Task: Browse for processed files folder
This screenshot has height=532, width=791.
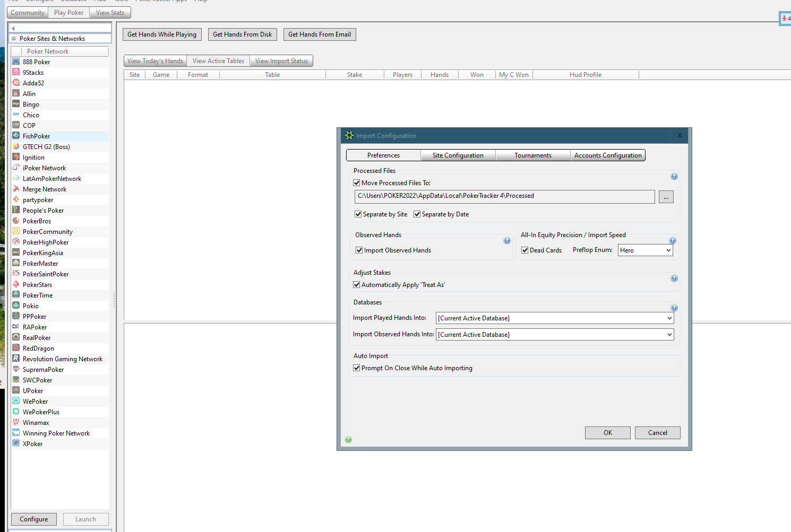Action: point(666,197)
